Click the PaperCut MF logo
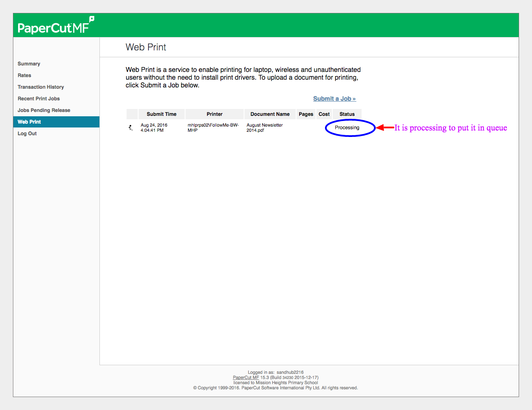The image size is (532, 410). coord(56,26)
